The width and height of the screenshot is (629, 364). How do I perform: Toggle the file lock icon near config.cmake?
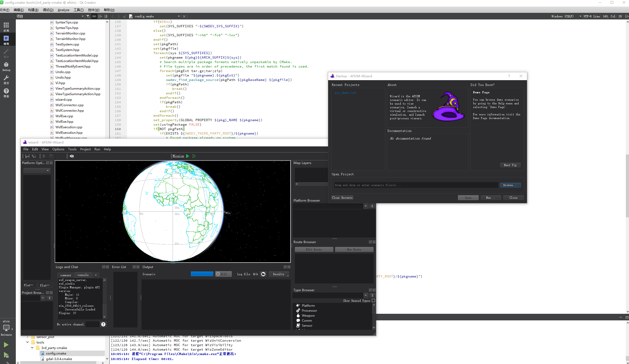point(125,16)
